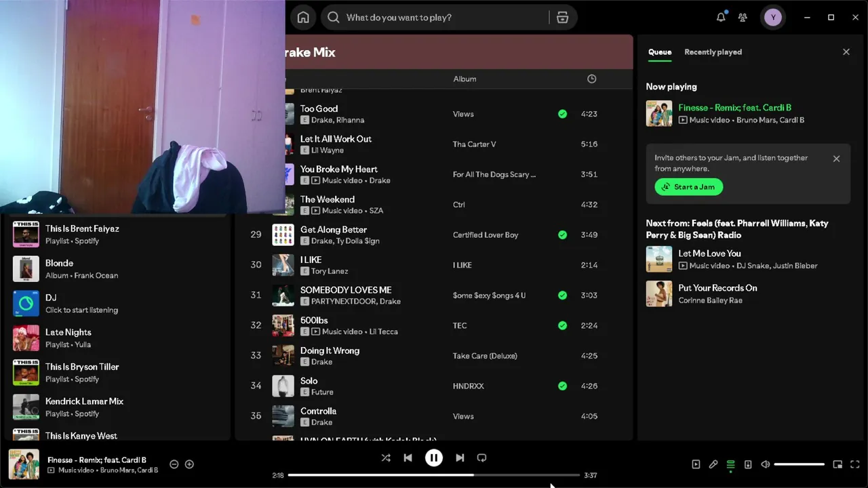Toggle saved checkmark for Too Good
This screenshot has height=488, width=868.
[x=562, y=114]
